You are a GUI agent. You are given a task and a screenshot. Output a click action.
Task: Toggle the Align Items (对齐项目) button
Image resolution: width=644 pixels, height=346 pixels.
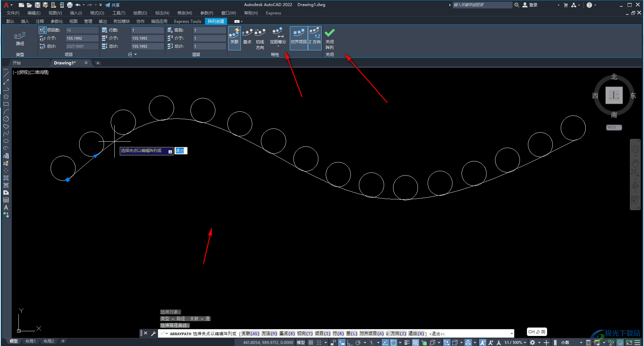click(299, 38)
